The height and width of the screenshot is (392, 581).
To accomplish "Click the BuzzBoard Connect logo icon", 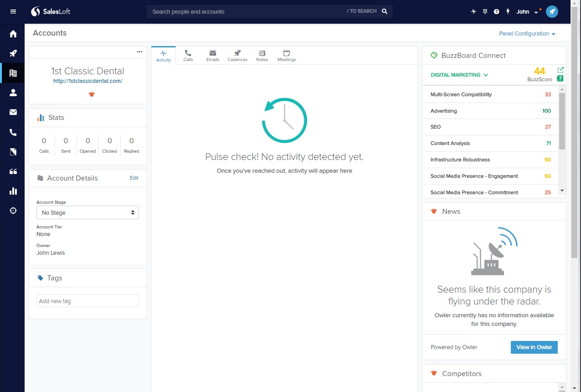I will 434,55.
